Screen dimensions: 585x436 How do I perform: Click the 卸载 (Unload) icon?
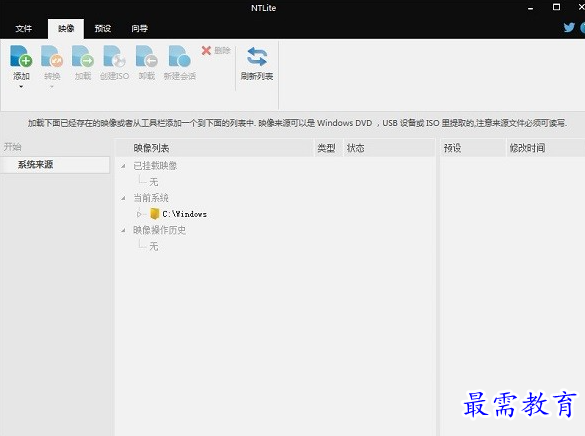tap(147, 56)
